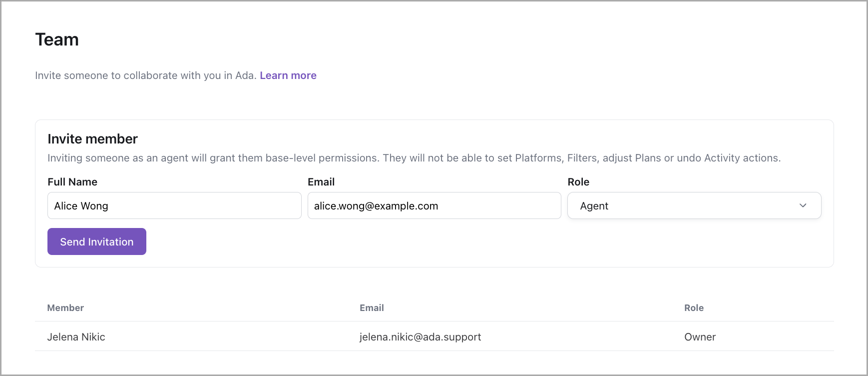The image size is (868, 376).
Task: Click the Invite member section heading
Action: pyautogui.click(x=92, y=139)
